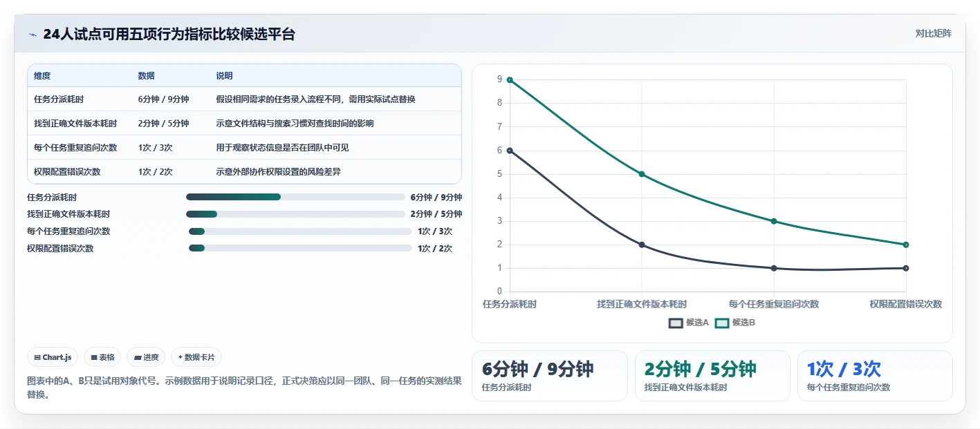Click 候选A data point at value 6
980x429 pixels.
click(x=510, y=151)
